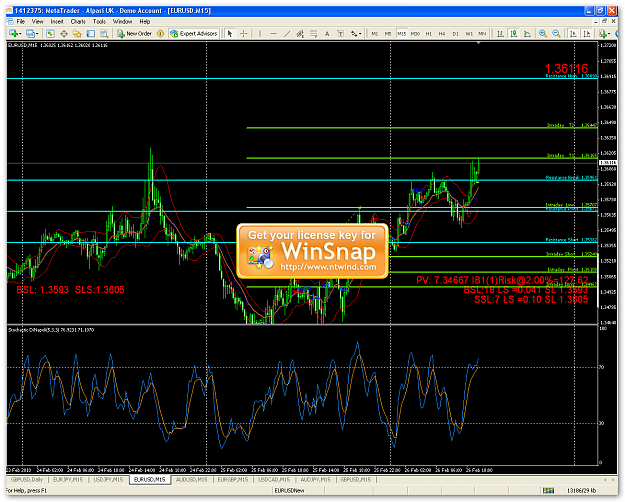Switch to the H4 timeframe
The height and width of the screenshot is (502, 625).
click(x=442, y=34)
